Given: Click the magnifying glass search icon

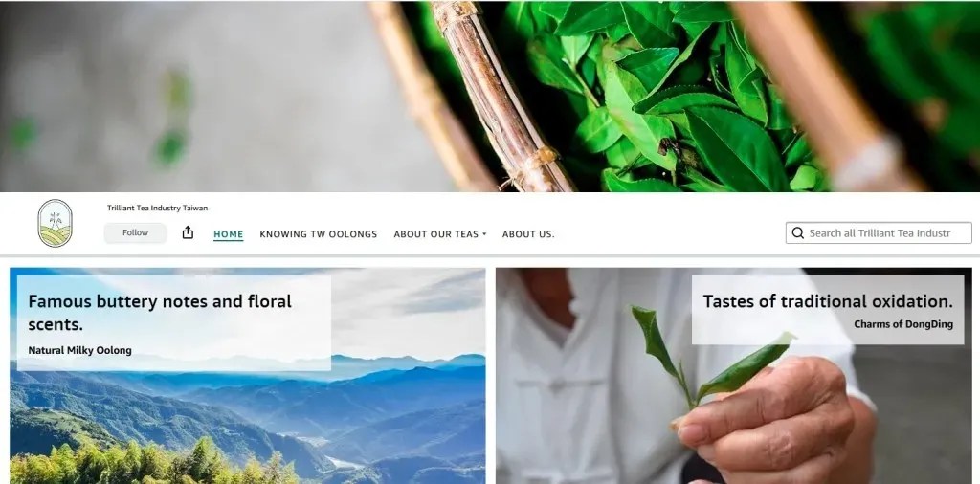Looking at the screenshot, I should 797,233.
